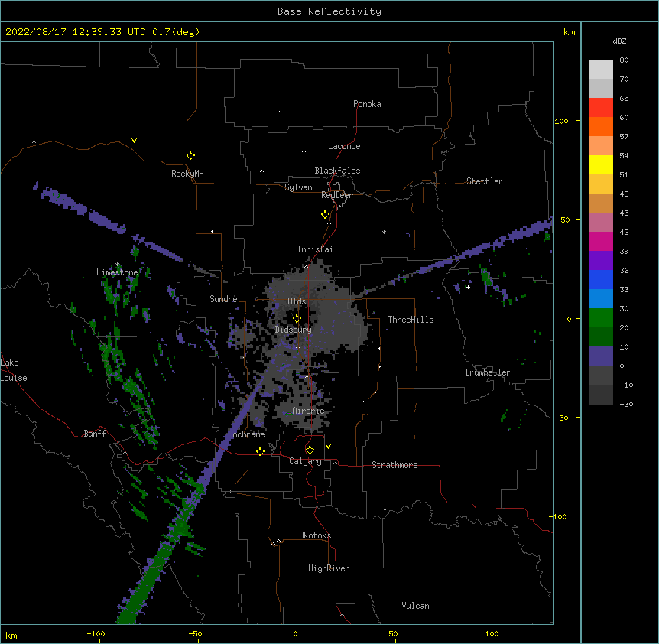Click the 2022/08/17 12:39:33 UTC timestamp
The width and height of the screenshot is (659, 644).
point(76,32)
